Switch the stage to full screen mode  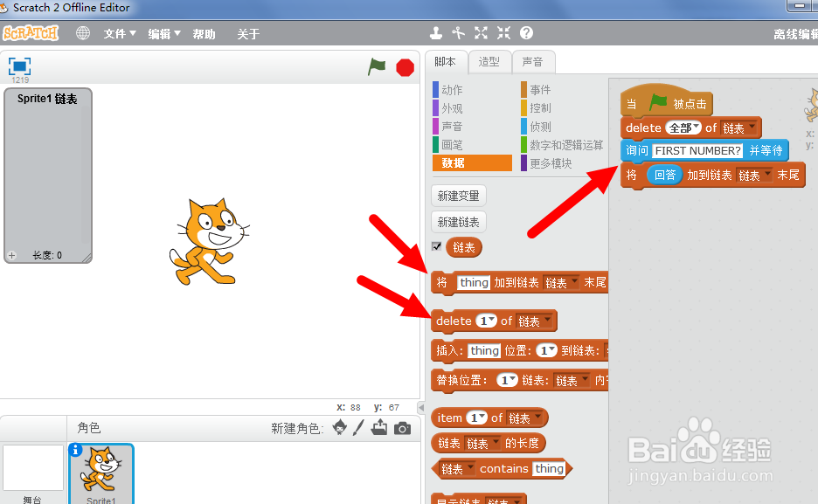pos(20,66)
